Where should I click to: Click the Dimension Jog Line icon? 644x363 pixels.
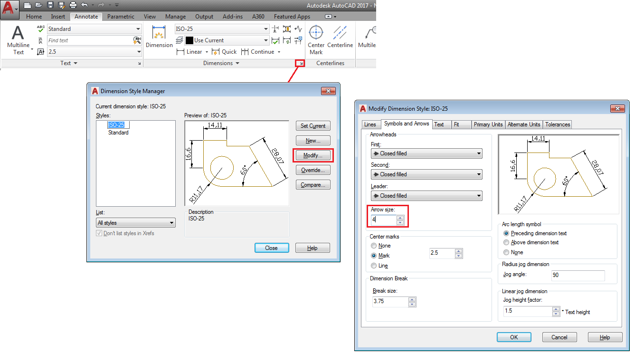tap(298, 29)
